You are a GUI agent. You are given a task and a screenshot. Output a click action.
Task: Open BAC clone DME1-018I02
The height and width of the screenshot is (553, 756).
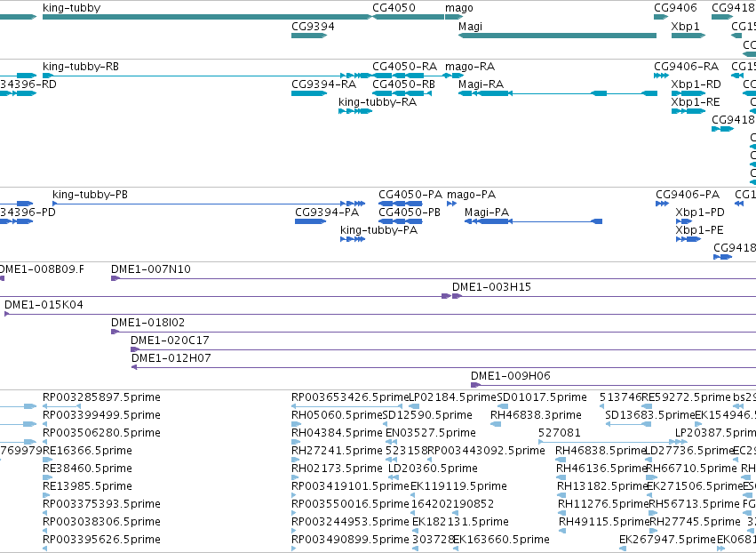point(434,332)
